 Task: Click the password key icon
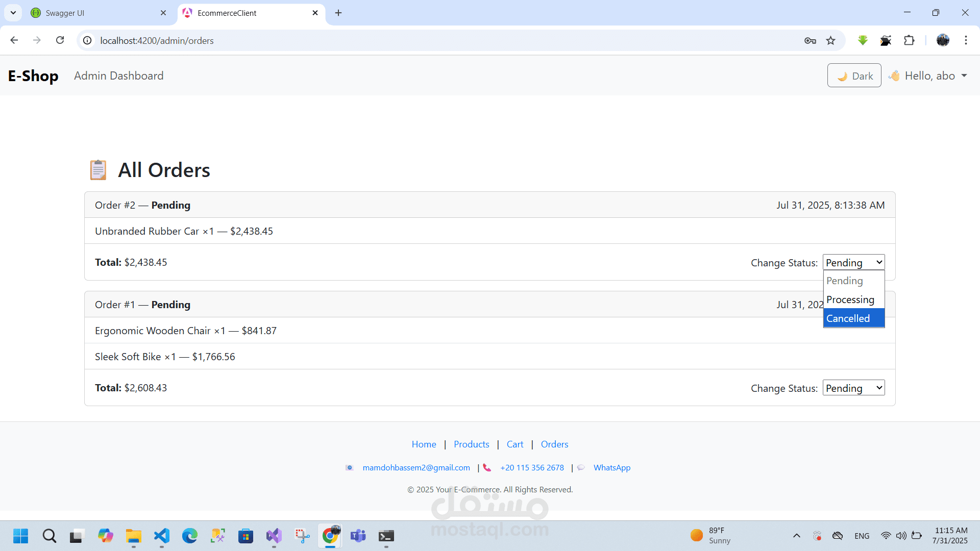810,40
